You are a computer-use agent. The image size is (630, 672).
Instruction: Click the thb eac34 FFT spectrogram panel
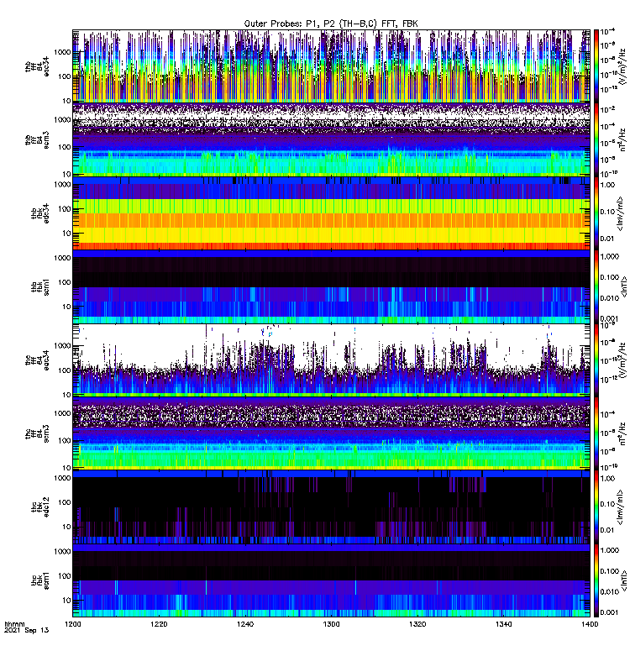click(x=331, y=66)
